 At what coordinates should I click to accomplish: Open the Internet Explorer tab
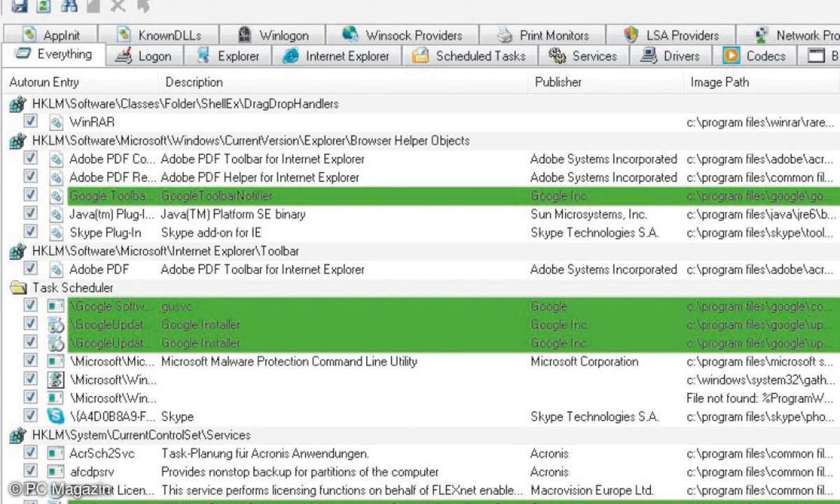click(337, 56)
